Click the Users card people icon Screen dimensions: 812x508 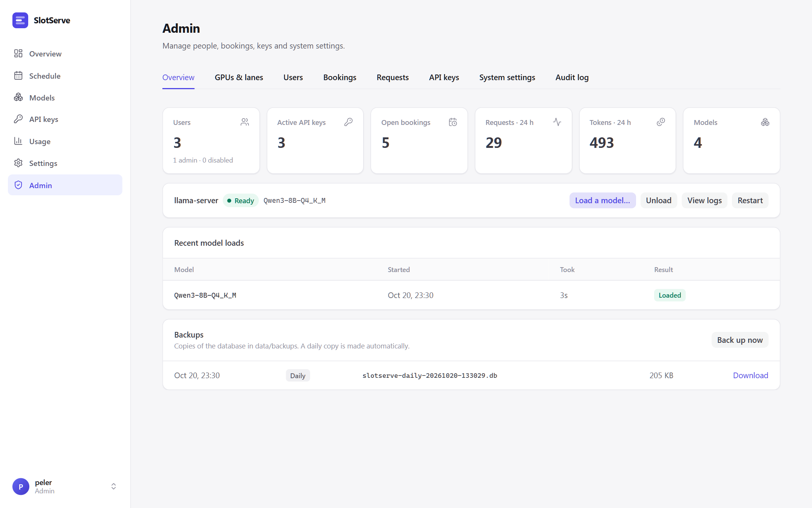245,122
